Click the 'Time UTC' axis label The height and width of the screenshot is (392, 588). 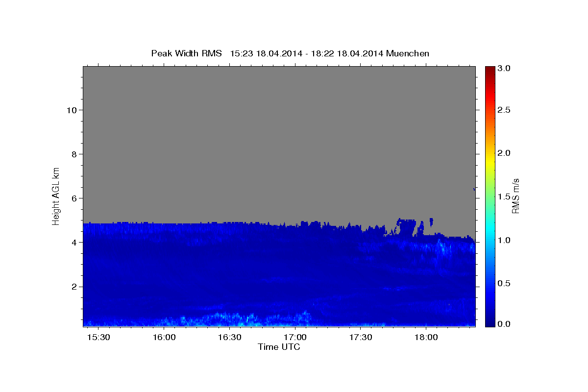pos(279,347)
